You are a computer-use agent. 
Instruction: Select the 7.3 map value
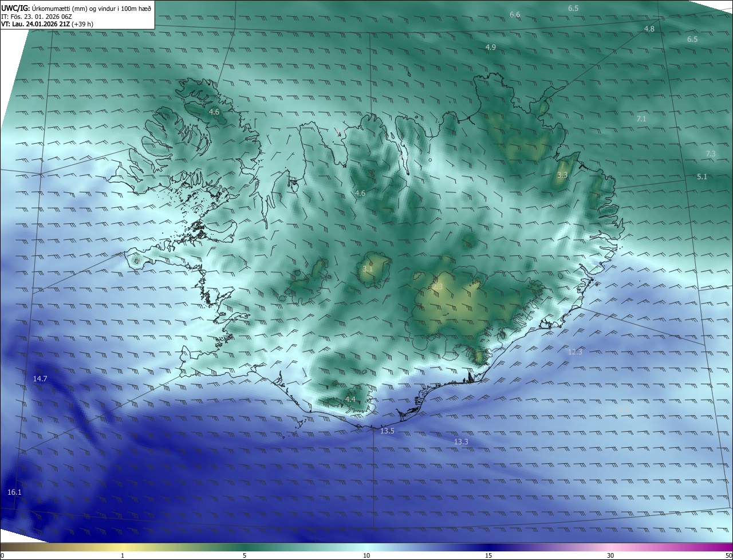point(711,153)
